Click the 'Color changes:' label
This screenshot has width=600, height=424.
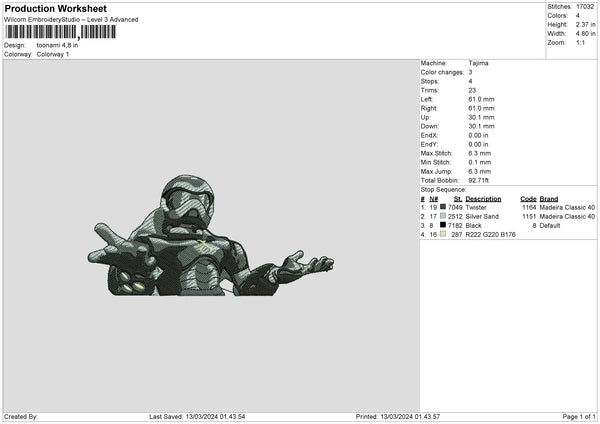click(x=442, y=72)
